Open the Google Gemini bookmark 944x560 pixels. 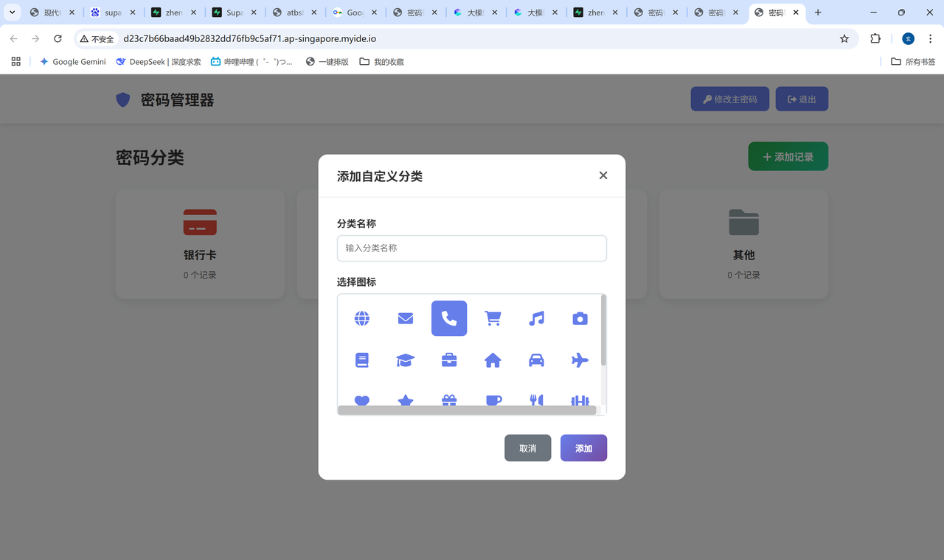(72, 62)
